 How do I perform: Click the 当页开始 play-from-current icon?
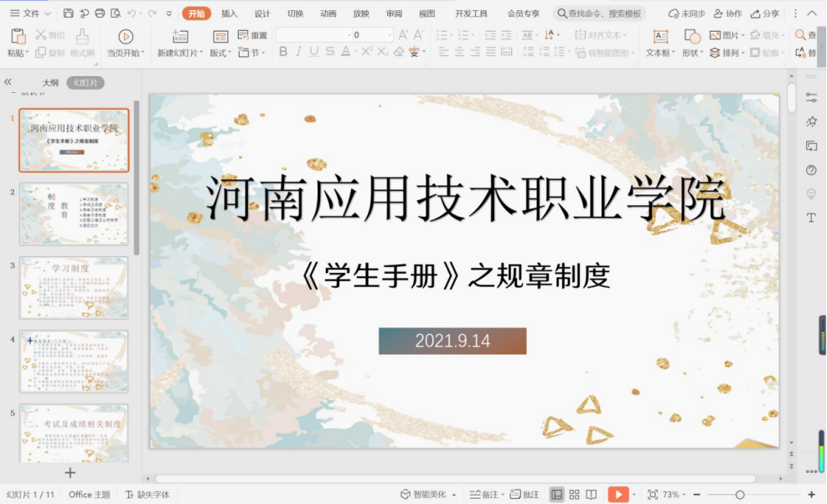126,37
